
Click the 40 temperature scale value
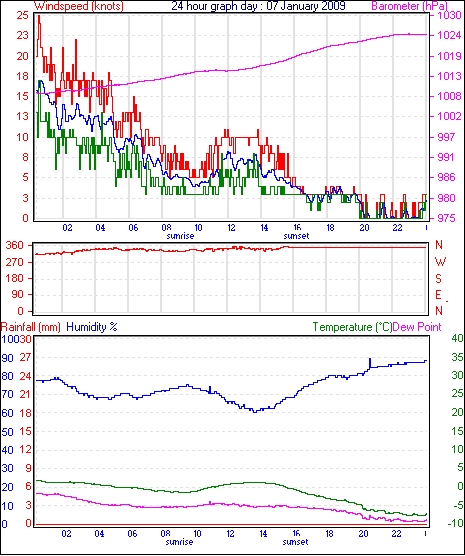pos(458,338)
